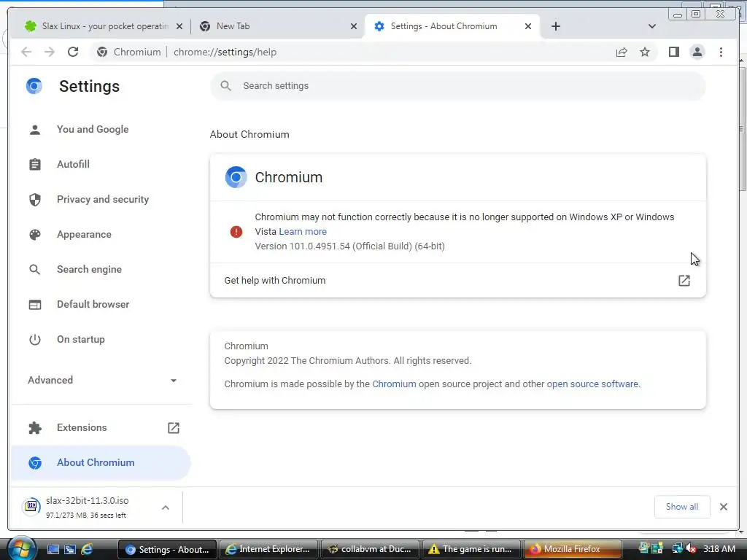Reload the current page
Image resolution: width=747 pixels, height=560 pixels.
(73, 52)
